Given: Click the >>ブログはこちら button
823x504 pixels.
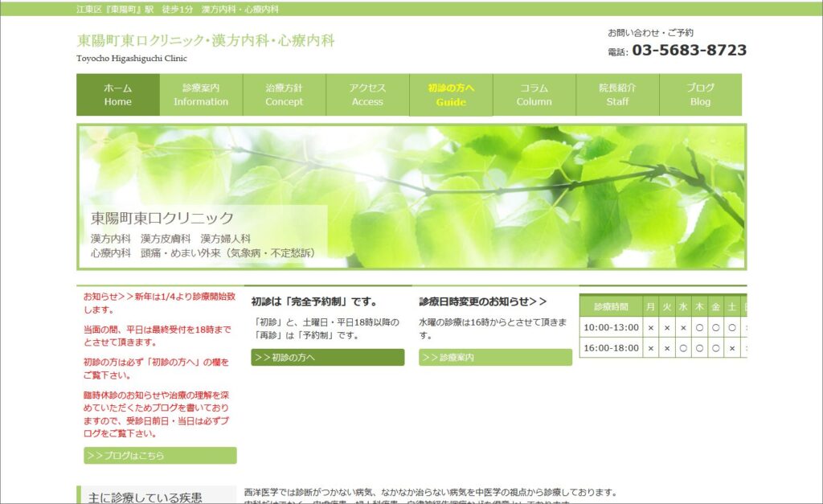Looking at the screenshot, I should click(x=160, y=456).
